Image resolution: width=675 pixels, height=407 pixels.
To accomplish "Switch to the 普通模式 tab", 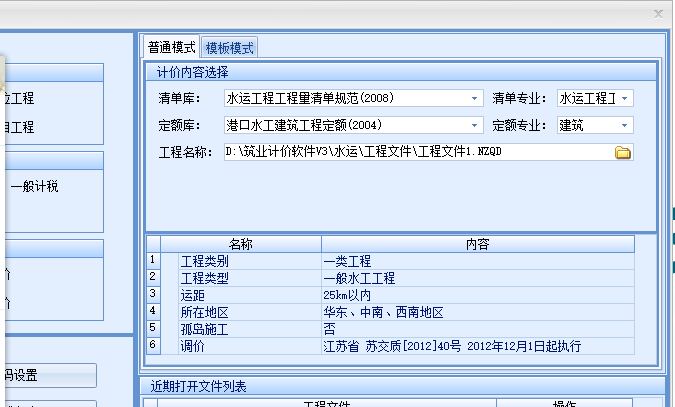I will 171,48.
